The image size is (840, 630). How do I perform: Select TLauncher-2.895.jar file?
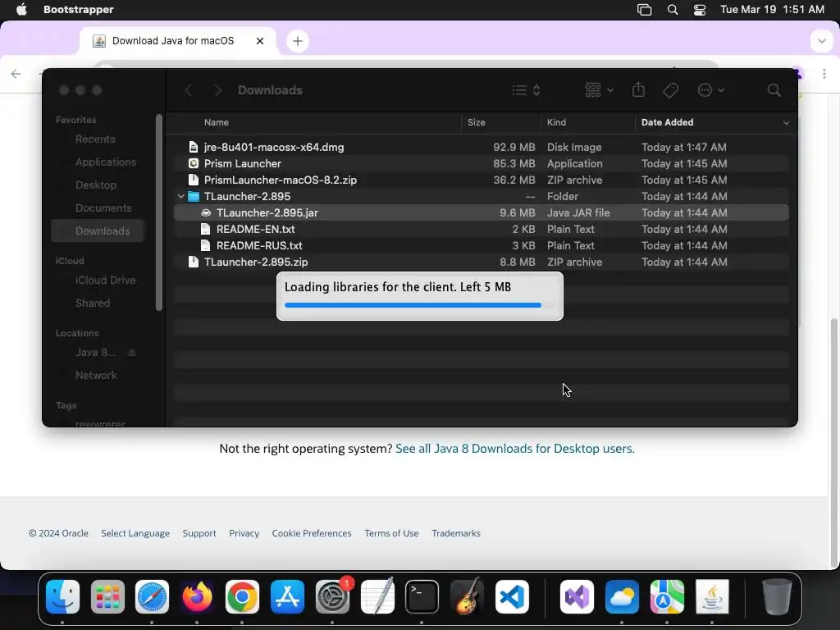click(x=481, y=212)
